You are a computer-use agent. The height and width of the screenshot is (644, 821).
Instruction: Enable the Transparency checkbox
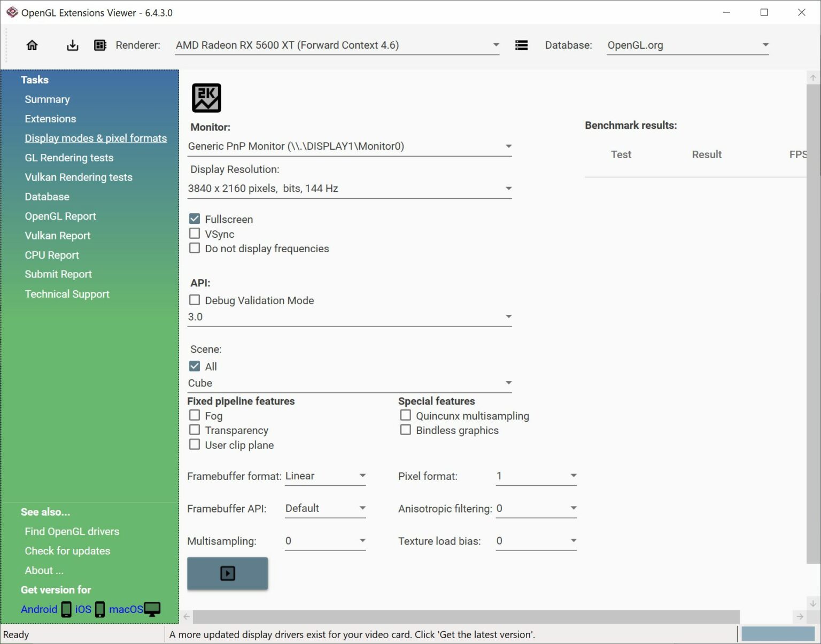pos(195,430)
